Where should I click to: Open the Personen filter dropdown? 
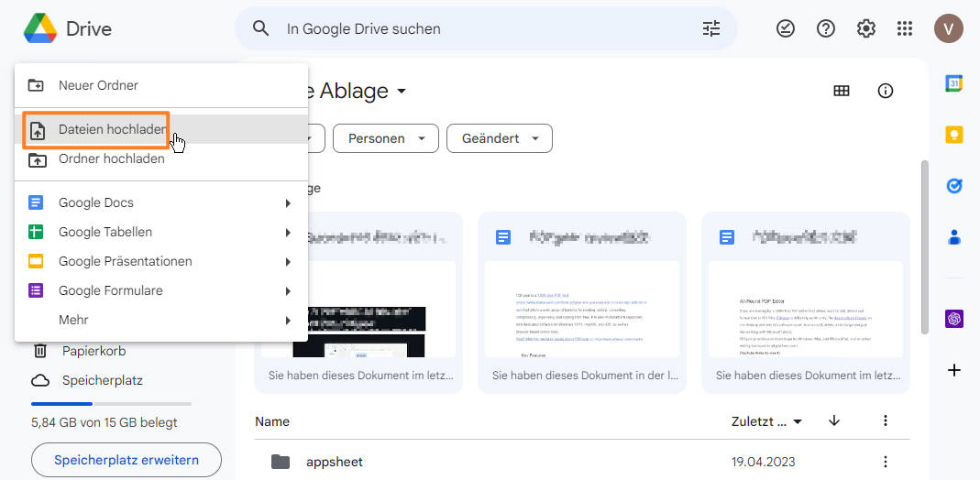(x=386, y=138)
